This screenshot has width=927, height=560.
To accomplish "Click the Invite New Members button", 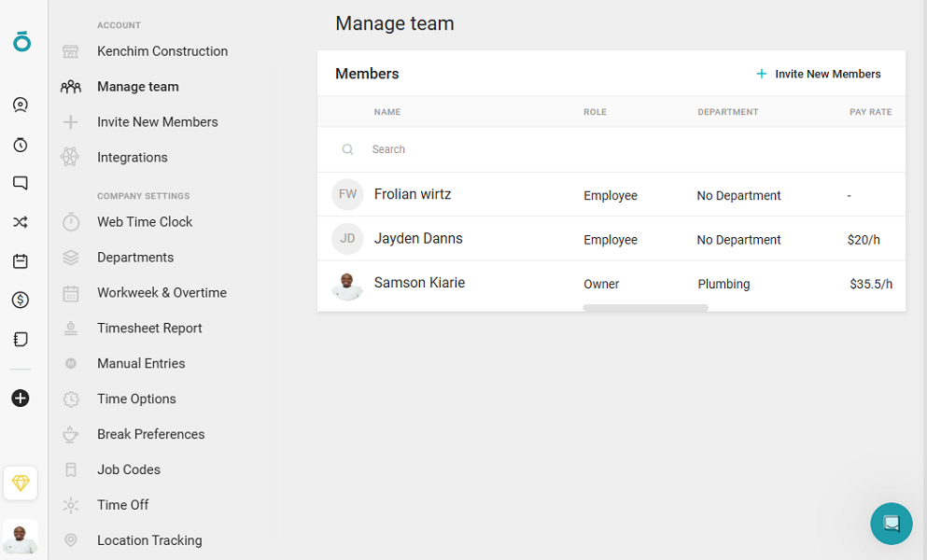I will [x=819, y=74].
